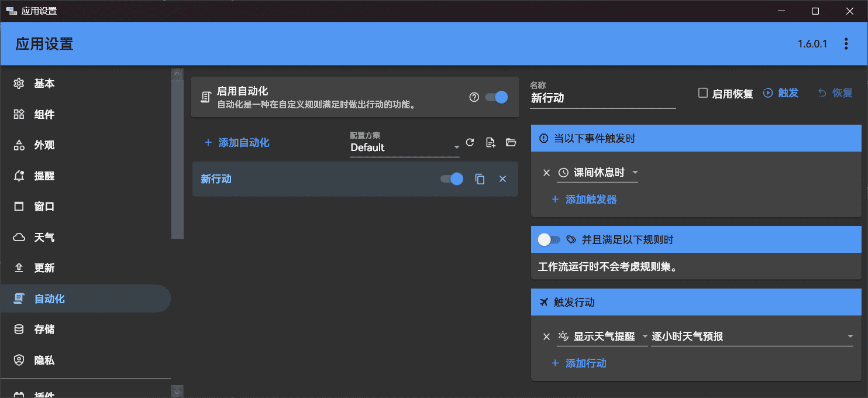Create a new configuration profile
The height and width of the screenshot is (398, 868).
pos(490,142)
